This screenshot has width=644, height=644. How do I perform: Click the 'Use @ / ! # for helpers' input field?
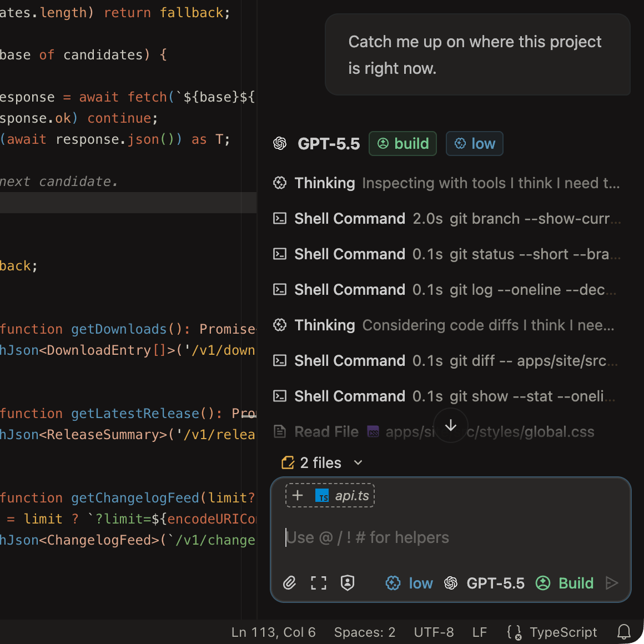point(451,537)
